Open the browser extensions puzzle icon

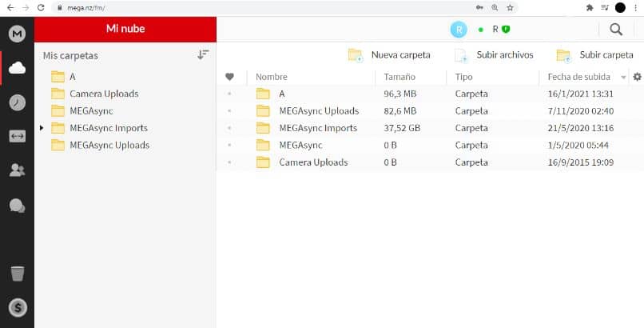[590, 8]
